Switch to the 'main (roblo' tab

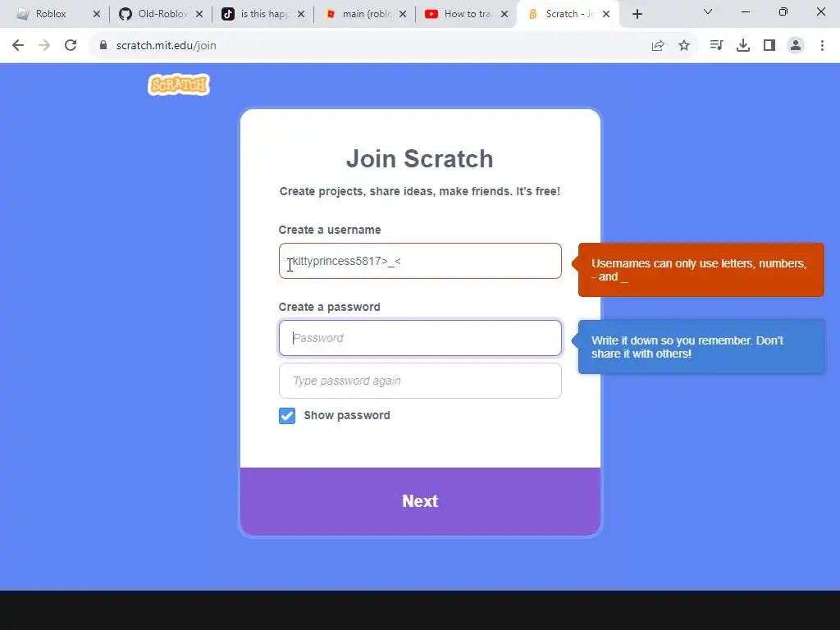(x=364, y=14)
